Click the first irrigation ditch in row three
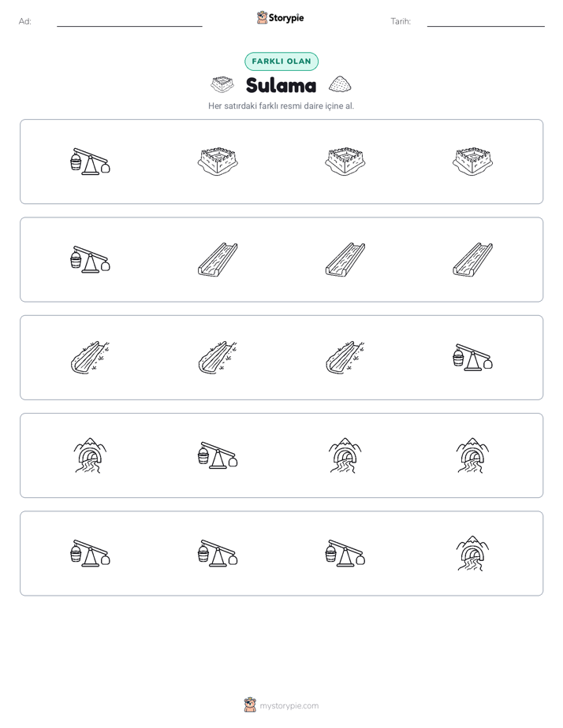 pyautogui.click(x=90, y=358)
